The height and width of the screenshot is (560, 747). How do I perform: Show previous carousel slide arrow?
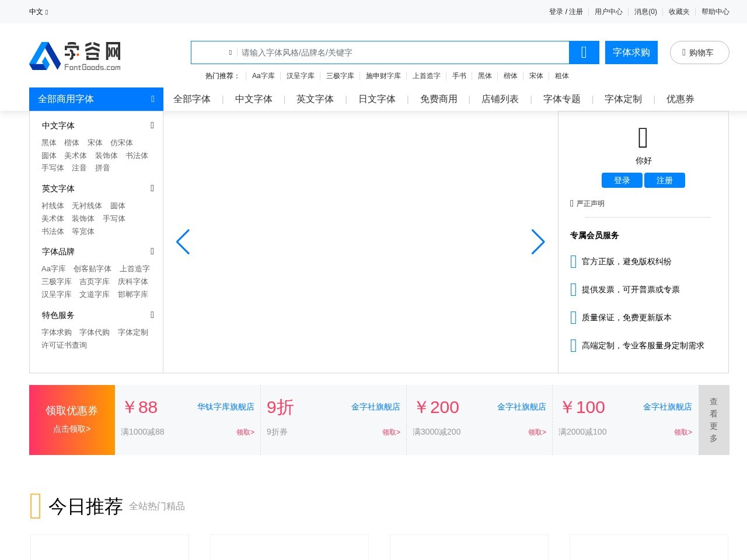click(x=183, y=242)
